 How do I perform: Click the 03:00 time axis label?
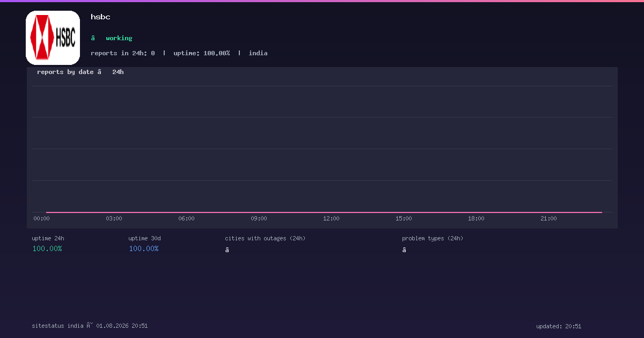click(114, 218)
